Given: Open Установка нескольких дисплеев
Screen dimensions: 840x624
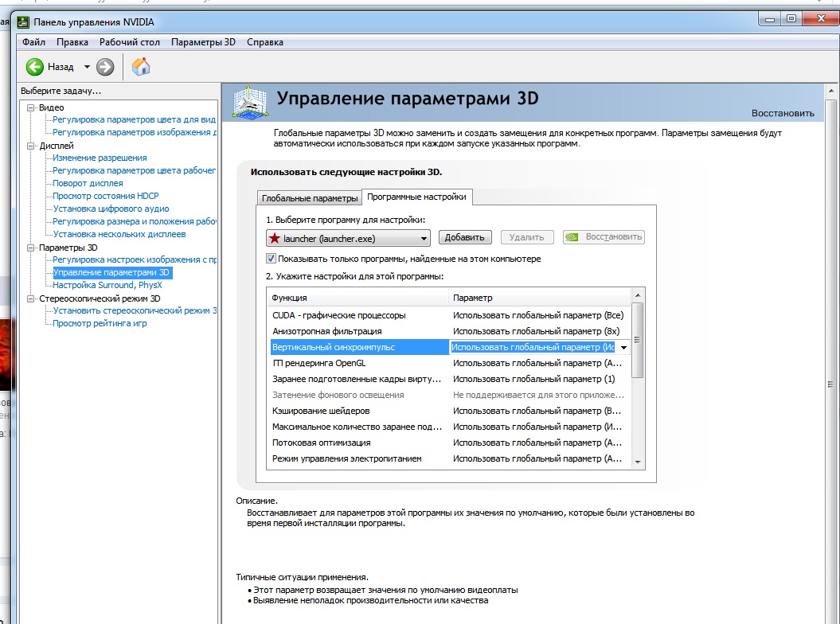Looking at the screenshot, I should (x=119, y=234).
